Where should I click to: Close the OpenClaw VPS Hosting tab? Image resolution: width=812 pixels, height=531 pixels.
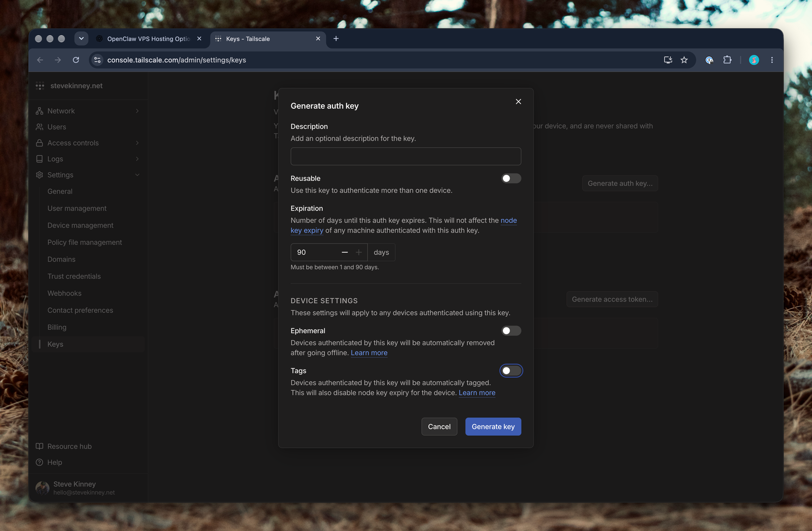point(199,39)
